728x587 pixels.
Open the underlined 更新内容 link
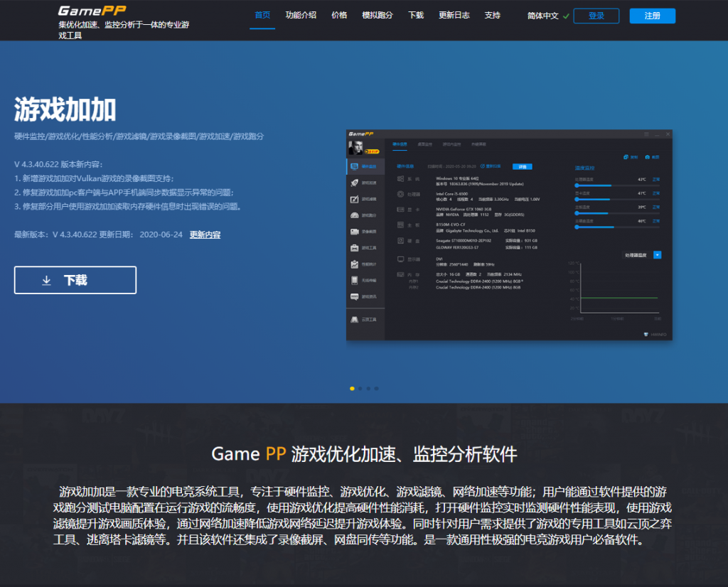[205, 235]
